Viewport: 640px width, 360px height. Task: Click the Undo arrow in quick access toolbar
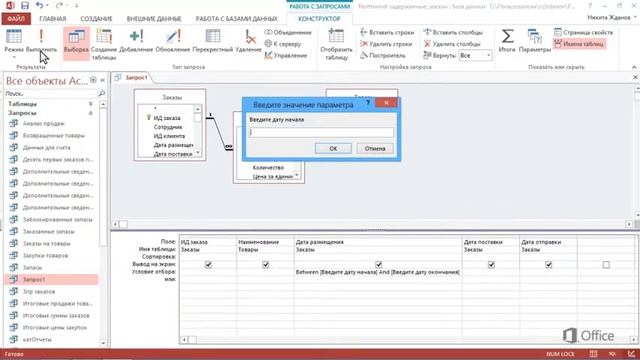point(39,5)
